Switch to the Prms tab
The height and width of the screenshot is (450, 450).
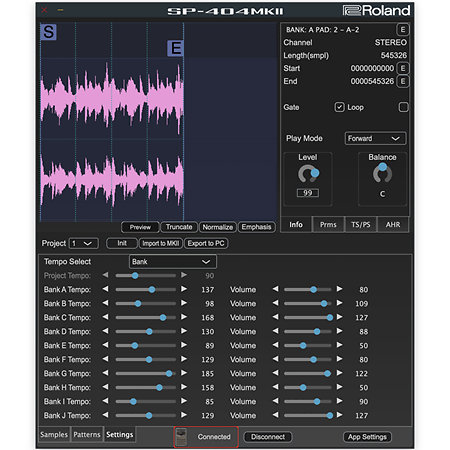click(x=328, y=225)
